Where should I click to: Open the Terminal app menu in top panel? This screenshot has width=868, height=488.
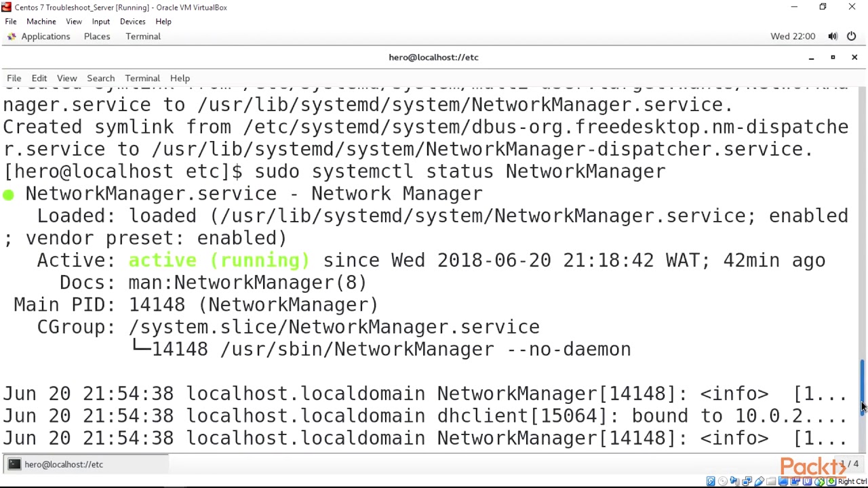tap(143, 37)
